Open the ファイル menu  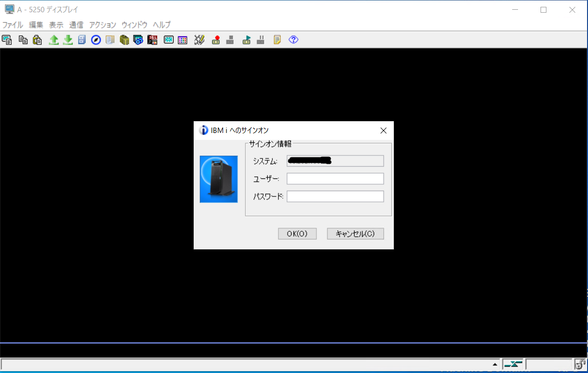13,25
